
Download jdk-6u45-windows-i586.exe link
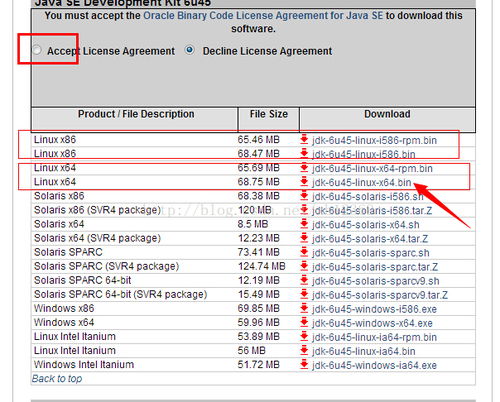coord(374,309)
